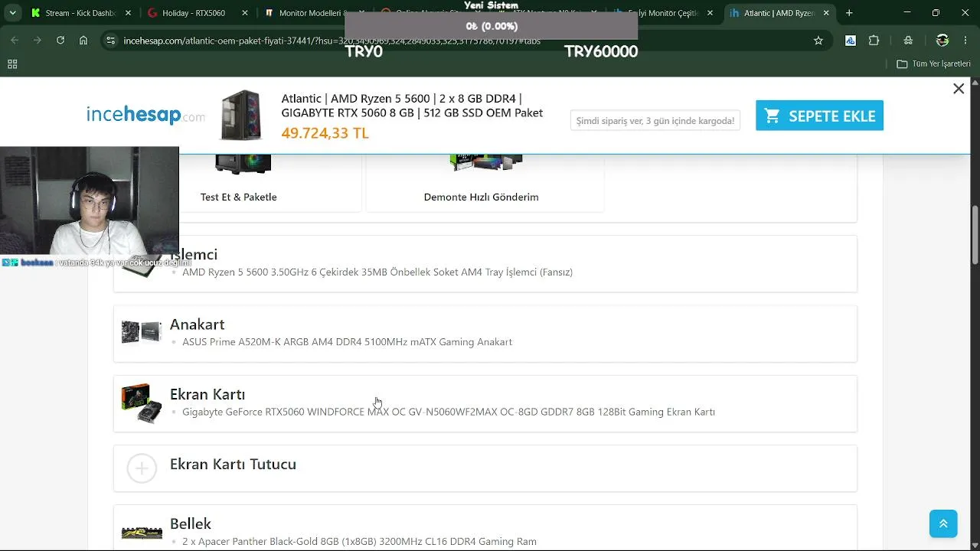Go back to the previous page
980x551 pixels.
15,41
